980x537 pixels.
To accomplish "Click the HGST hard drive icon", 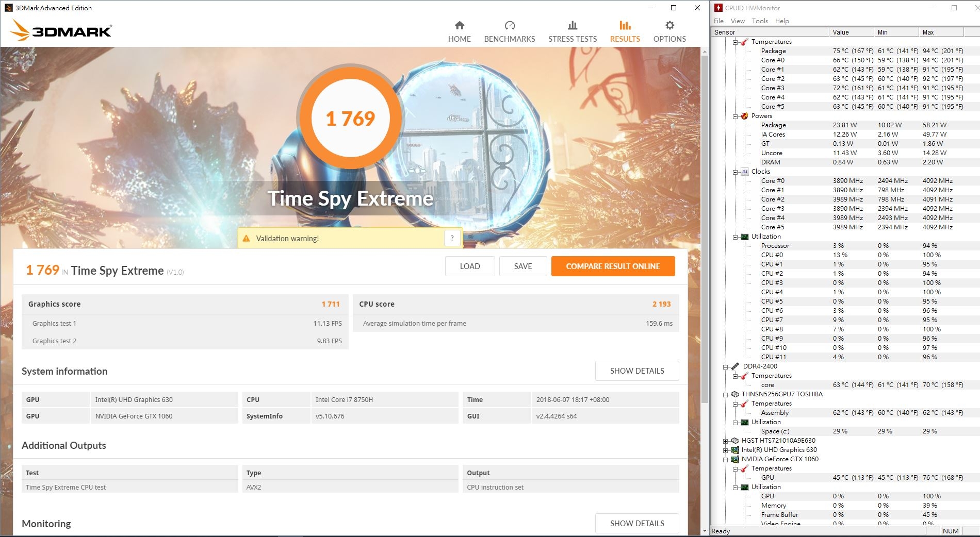I will click(x=735, y=441).
